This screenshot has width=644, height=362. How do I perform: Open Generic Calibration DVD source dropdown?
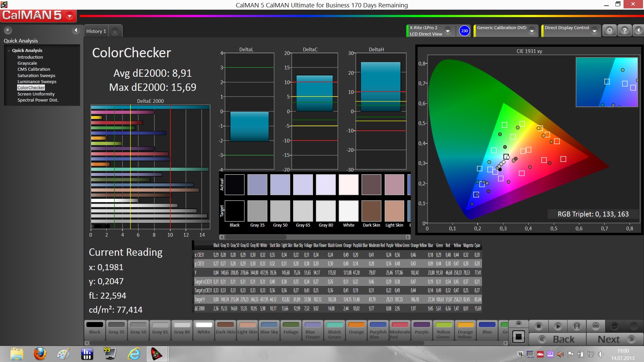532,31
